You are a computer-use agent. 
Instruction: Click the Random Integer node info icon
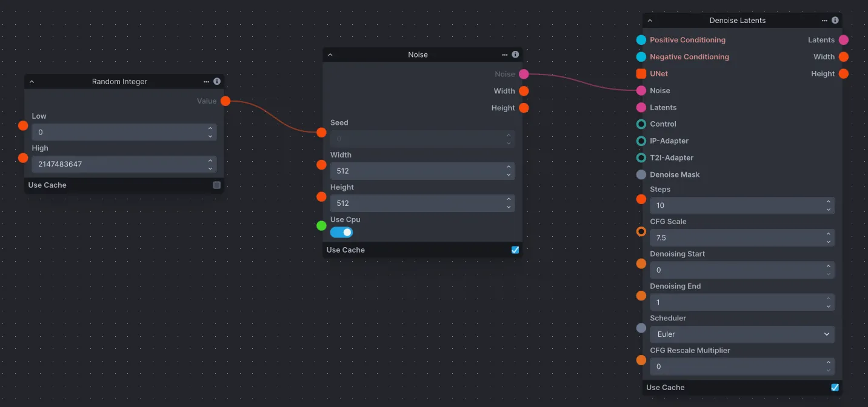point(217,81)
